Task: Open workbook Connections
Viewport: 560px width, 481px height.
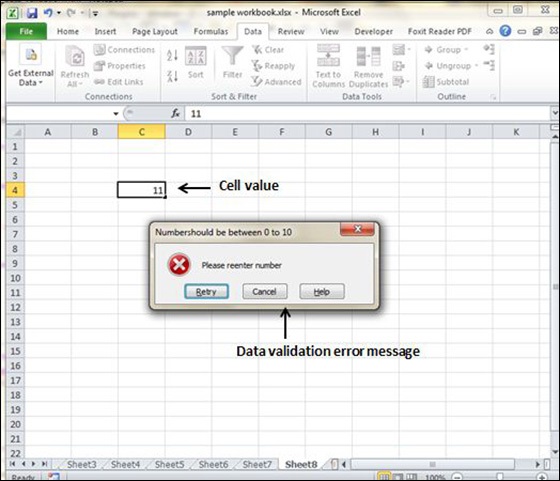Action: click(x=124, y=50)
